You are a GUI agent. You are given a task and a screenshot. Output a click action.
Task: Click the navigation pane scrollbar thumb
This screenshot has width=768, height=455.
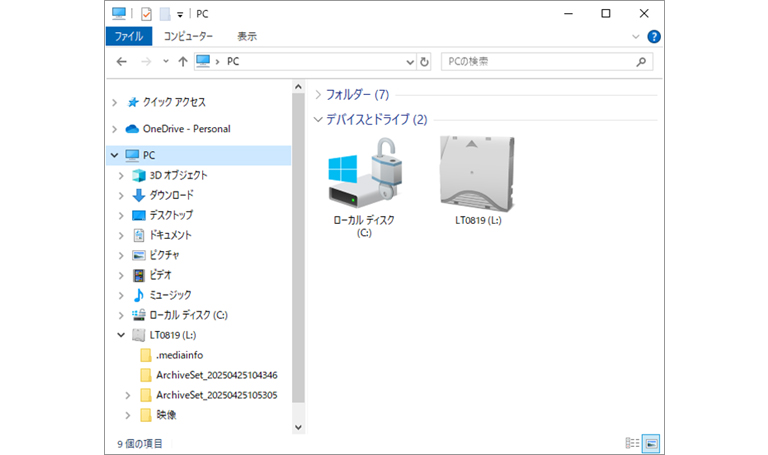[298, 247]
